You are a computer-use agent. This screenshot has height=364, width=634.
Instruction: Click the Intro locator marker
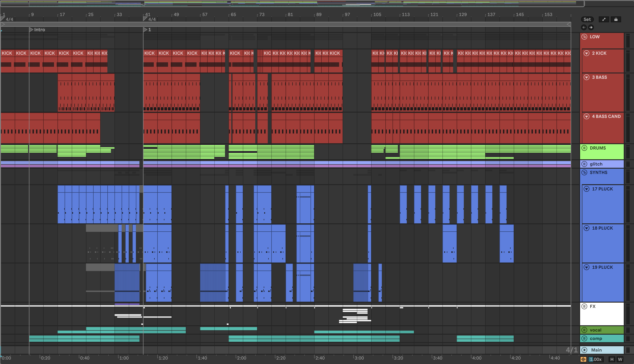tap(31, 30)
